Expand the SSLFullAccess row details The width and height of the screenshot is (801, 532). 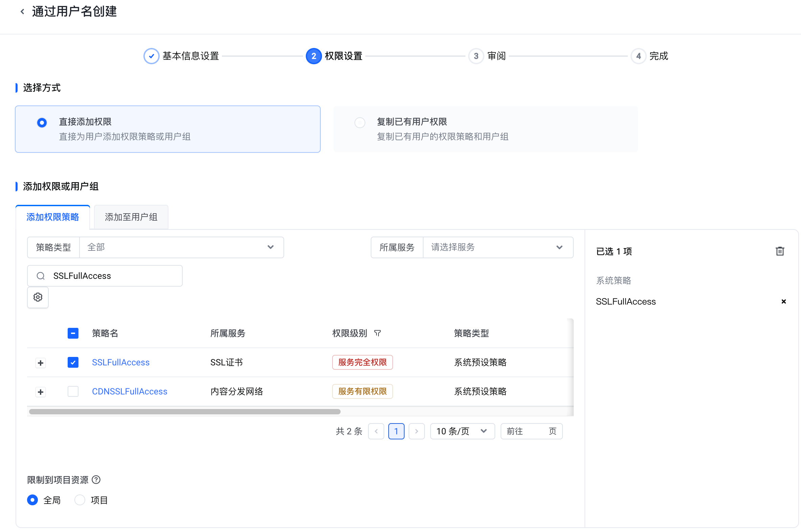41,363
